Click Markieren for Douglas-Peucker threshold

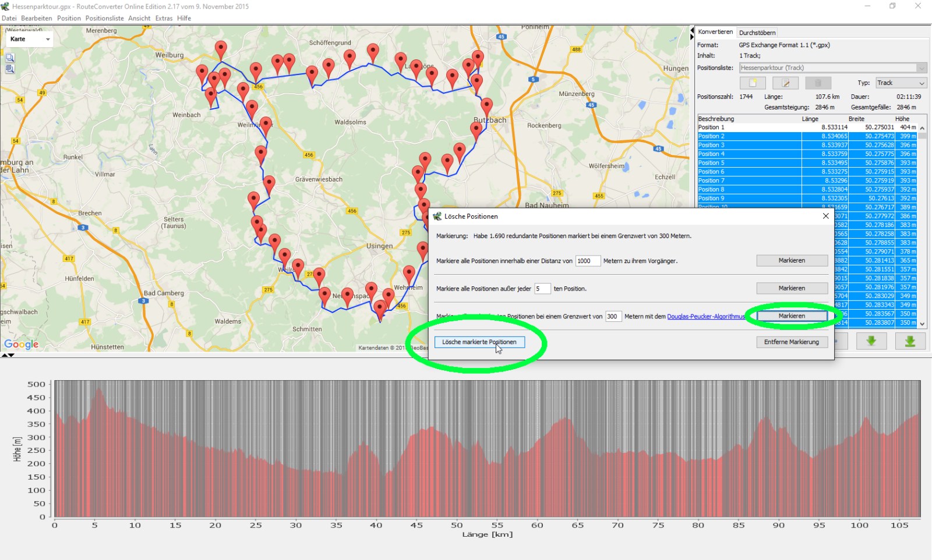pyautogui.click(x=792, y=316)
